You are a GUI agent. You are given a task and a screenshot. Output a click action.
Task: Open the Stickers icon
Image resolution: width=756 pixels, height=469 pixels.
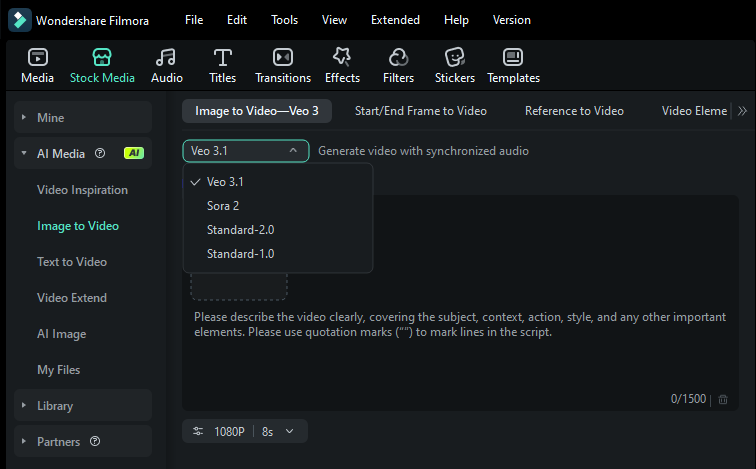[455, 57]
